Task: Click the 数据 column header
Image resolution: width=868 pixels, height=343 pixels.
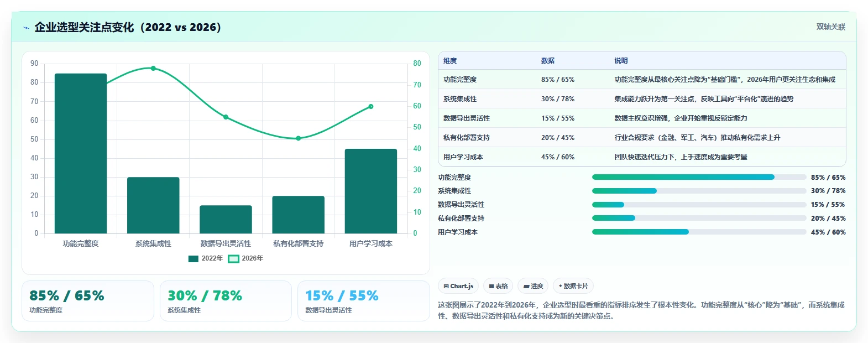Action: point(548,61)
